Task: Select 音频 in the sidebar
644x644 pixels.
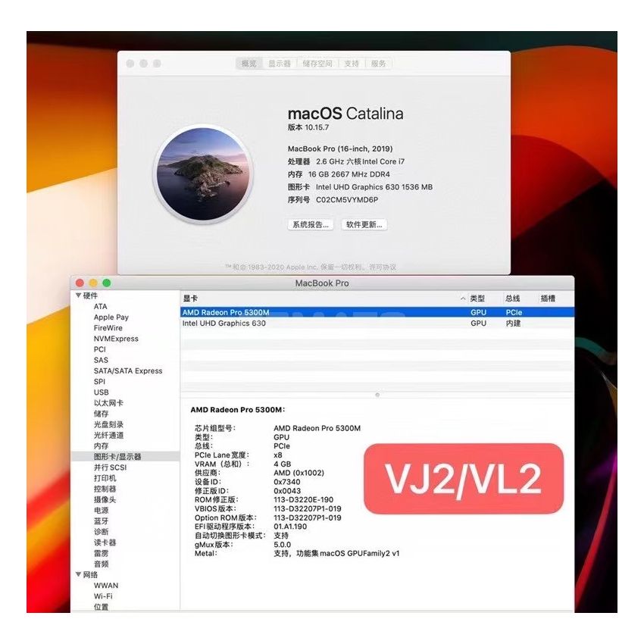Action: tap(102, 564)
